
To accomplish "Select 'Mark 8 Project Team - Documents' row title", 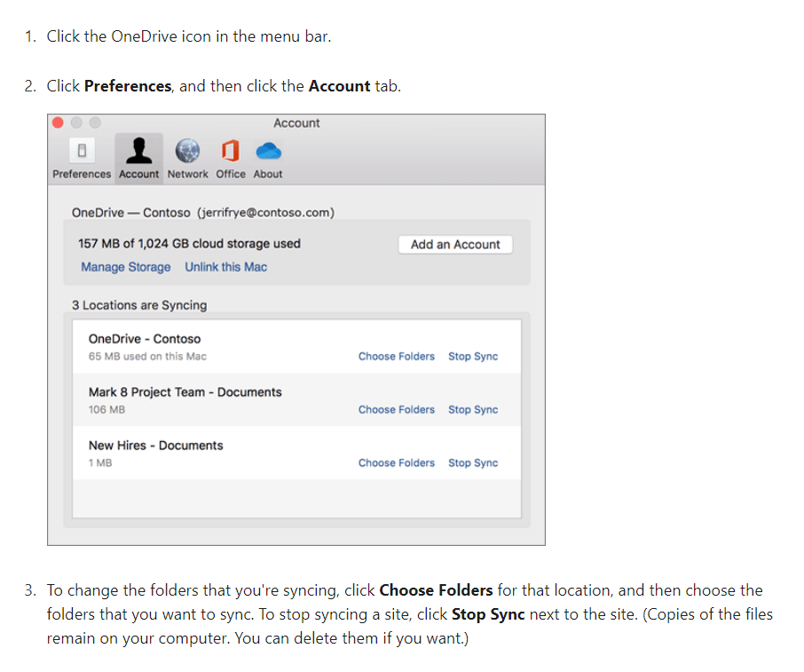I will (185, 392).
